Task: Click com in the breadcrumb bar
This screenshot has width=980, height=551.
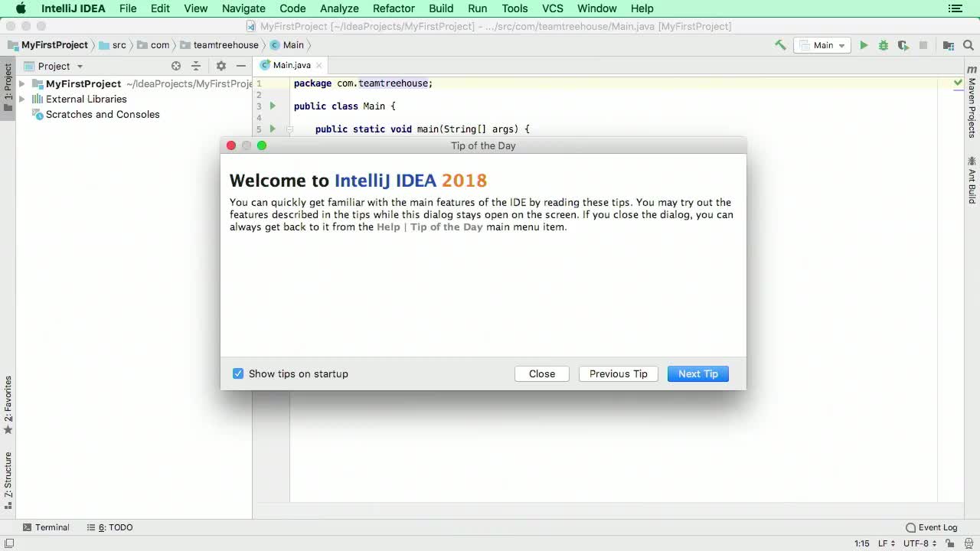Action: point(153,45)
